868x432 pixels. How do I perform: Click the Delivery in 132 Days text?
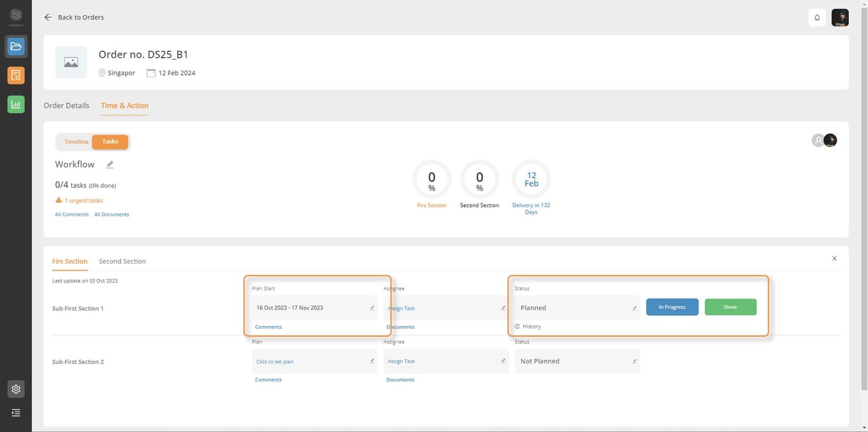pyautogui.click(x=531, y=208)
